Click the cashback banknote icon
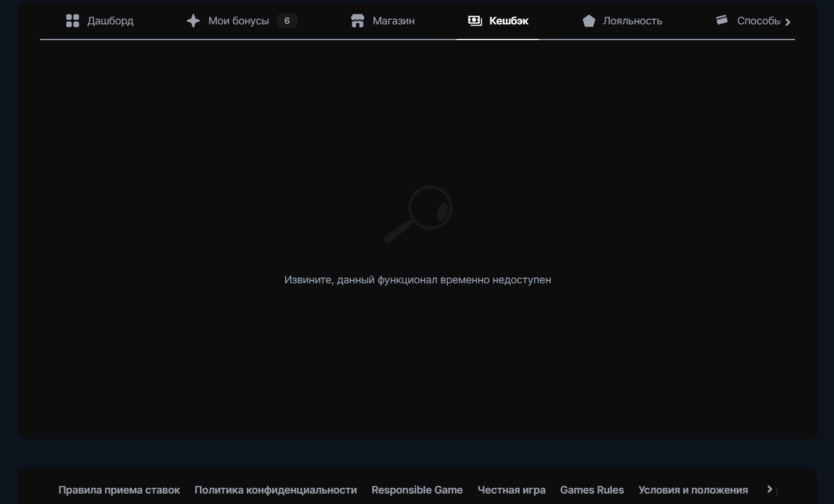Image resolution: width=834 pixels, height=504 pixels. [x=475, y=21]
